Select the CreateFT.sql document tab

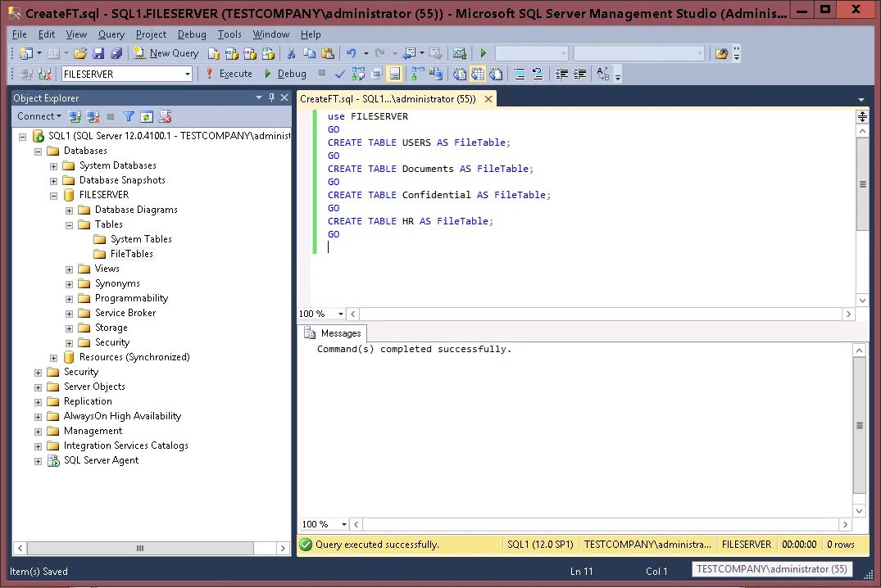388,99
